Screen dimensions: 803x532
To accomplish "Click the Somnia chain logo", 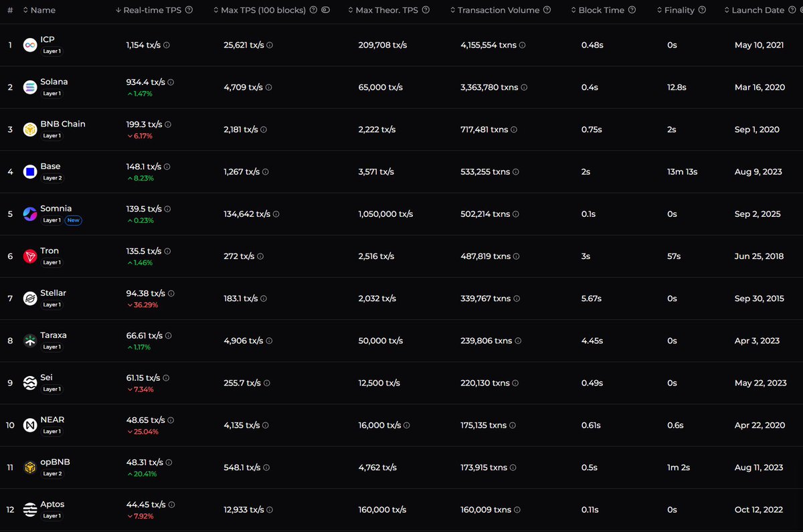I will coord(29,213).
